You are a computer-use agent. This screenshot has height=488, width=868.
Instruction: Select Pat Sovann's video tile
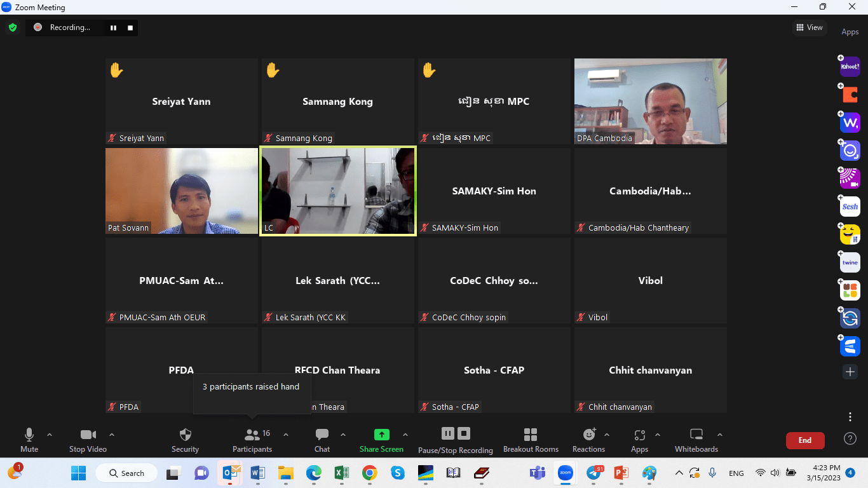(182, 191)
